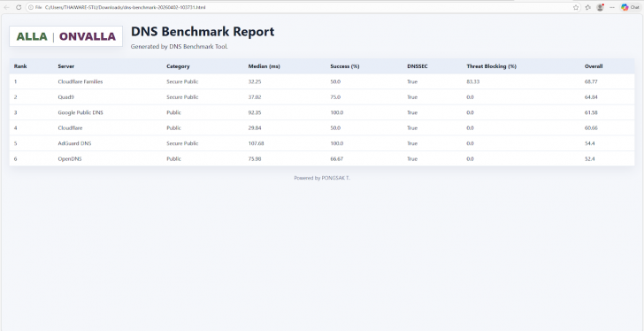Click the Rank column header
Image resolution: width=644 pixels, height=331 pixels.
click(x=20, y=66)
